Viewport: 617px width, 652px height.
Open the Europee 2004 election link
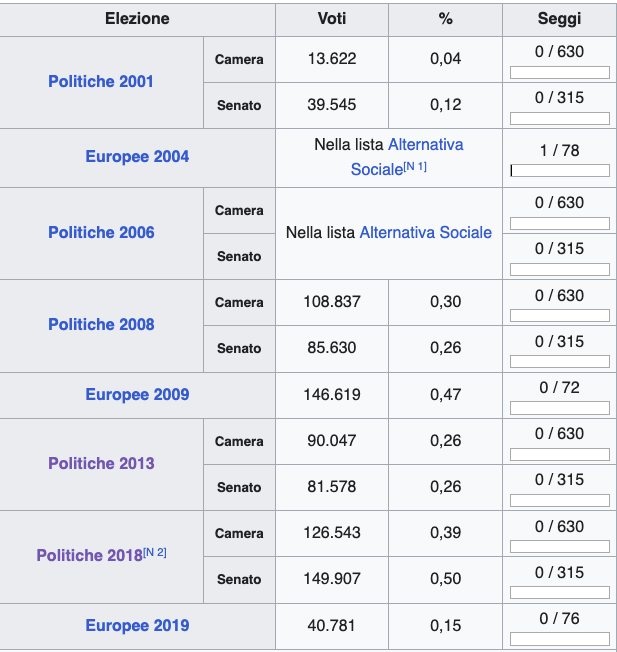(x=137, y=157)
